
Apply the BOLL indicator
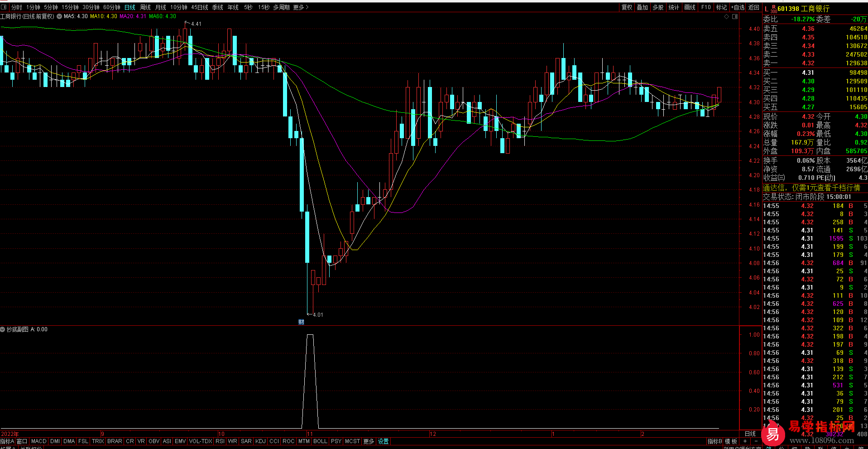[x=320, y=441]
